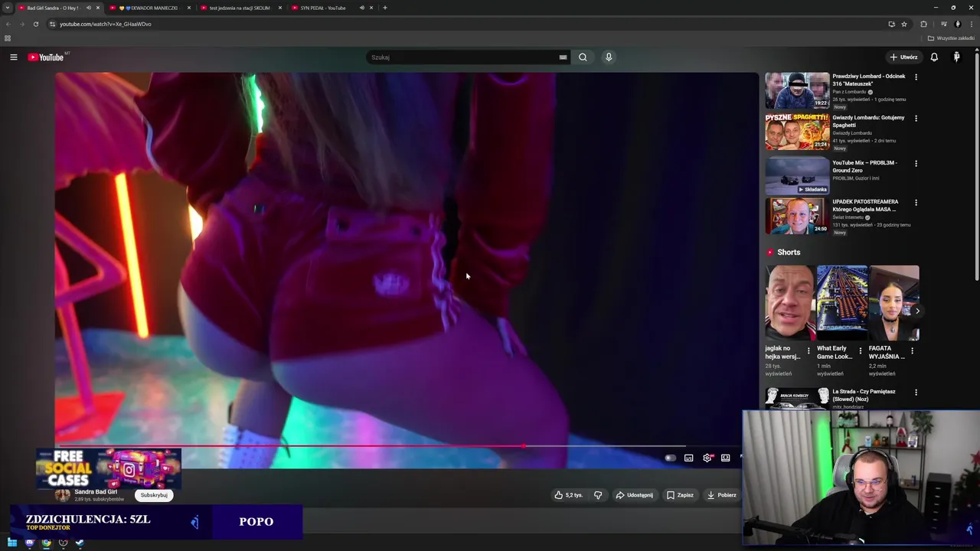Show next Shorts with arrow
The height and width of the screenshot is (551, 980).
pos(917,311)
